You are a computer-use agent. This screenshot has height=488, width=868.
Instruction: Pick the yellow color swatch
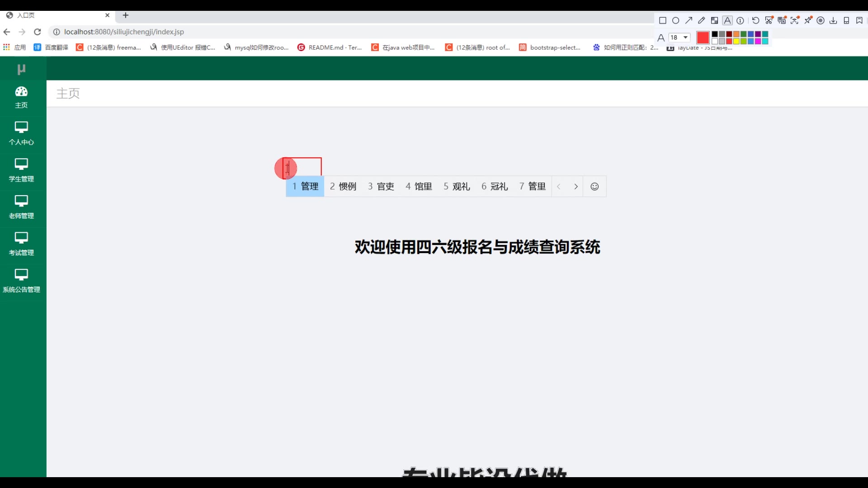click(x=736, y=42)
